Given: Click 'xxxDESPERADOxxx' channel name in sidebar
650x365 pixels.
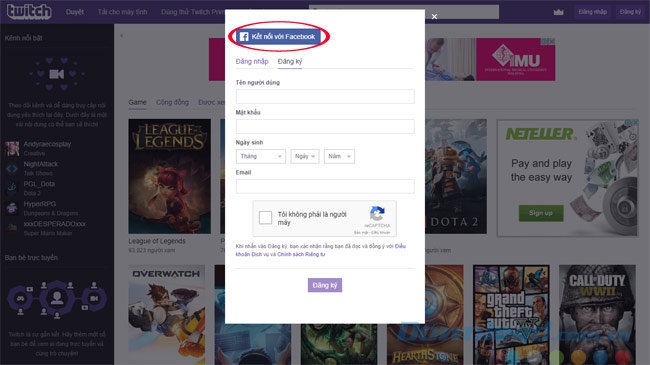Looking at the screenshot, I should click(x=54, y=224).
